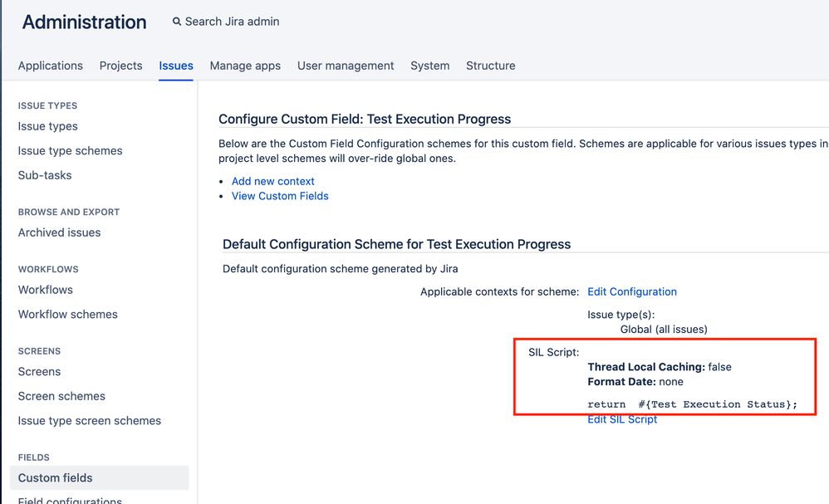
Task: Select the Issues tab
Action: pos(176,66)
